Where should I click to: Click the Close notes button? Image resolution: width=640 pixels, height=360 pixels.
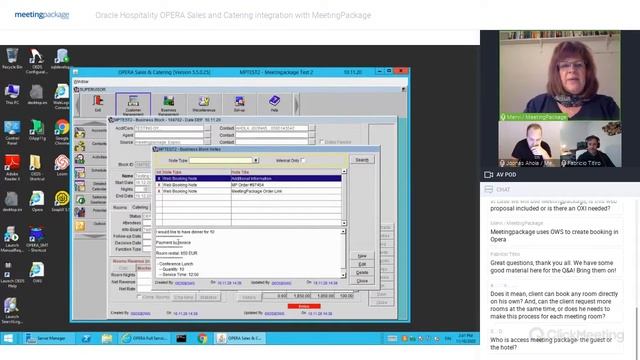pyautogui.click(x=362, y=281)
